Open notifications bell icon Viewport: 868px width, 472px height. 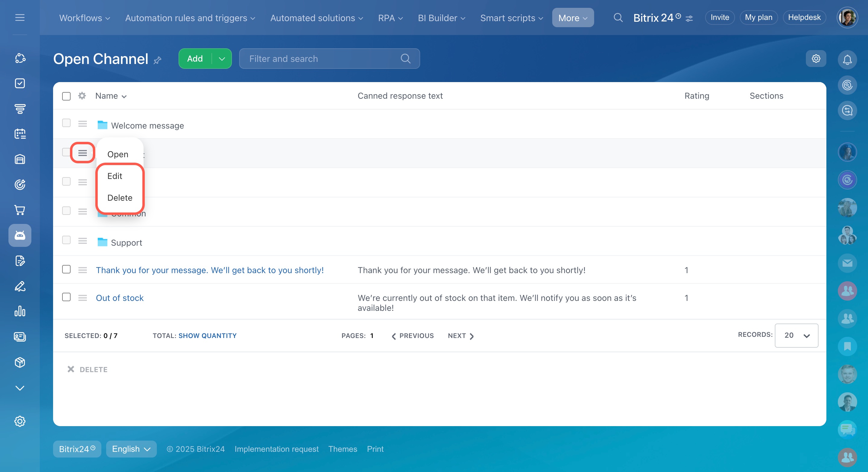[x=847, y=60]
